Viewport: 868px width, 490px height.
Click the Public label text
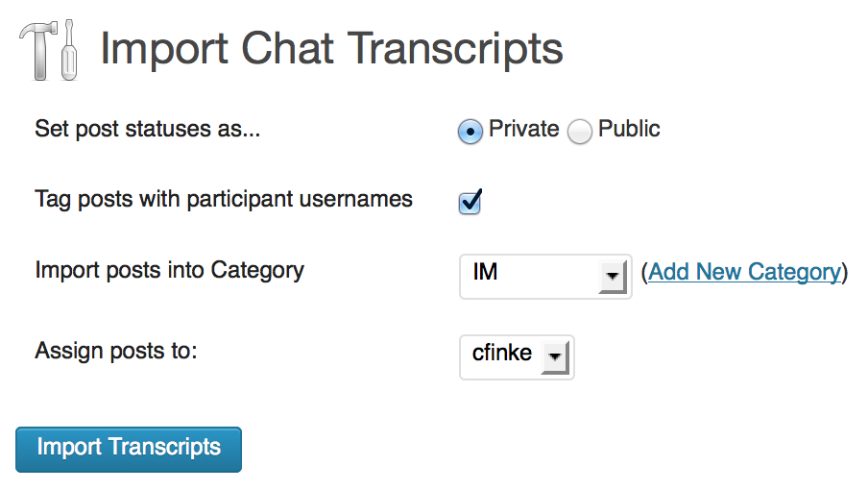tap(629, 129)
